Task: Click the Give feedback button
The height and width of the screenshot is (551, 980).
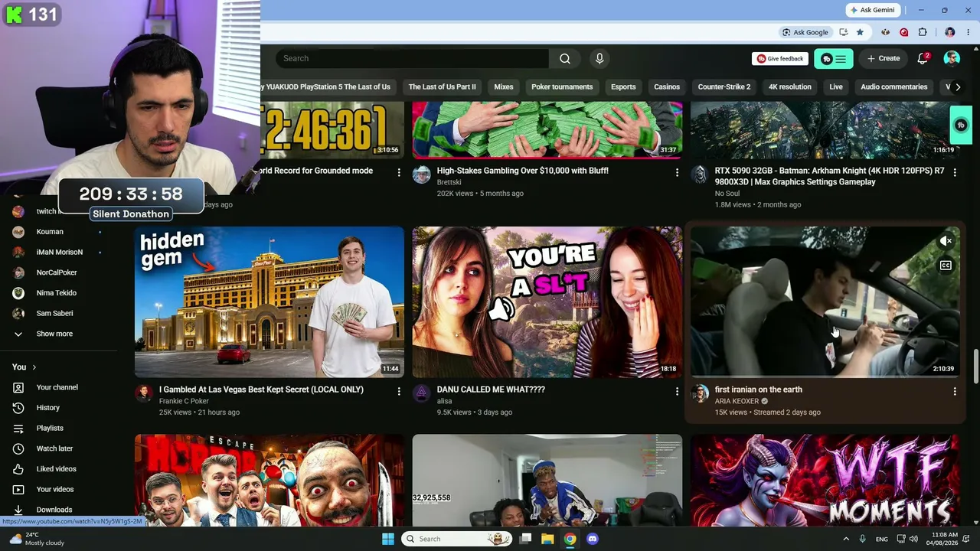Action: (x=780, y=59)
